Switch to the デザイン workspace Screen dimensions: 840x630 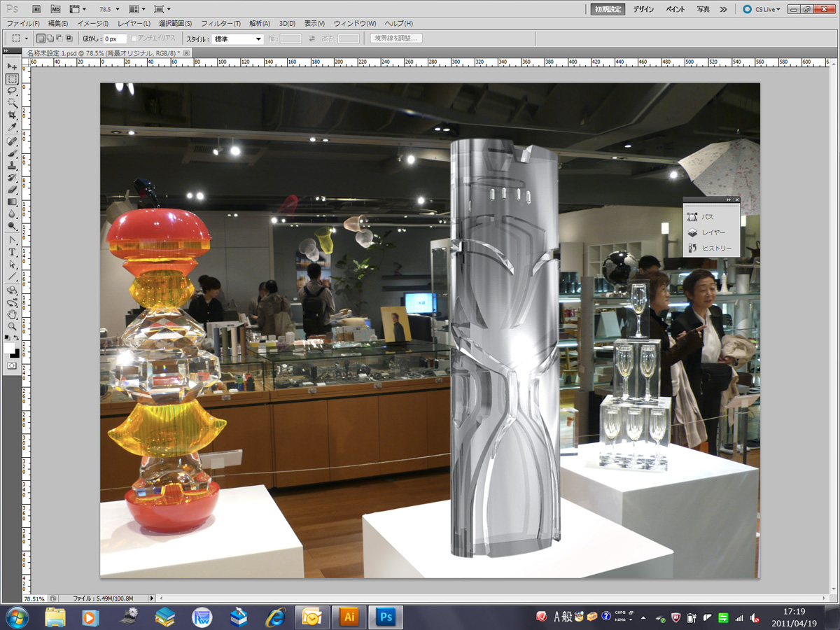tap(643, 9)
